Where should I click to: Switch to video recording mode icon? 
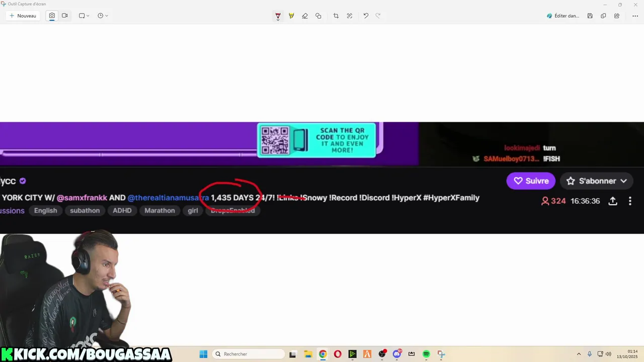click(x=65, y=16)
